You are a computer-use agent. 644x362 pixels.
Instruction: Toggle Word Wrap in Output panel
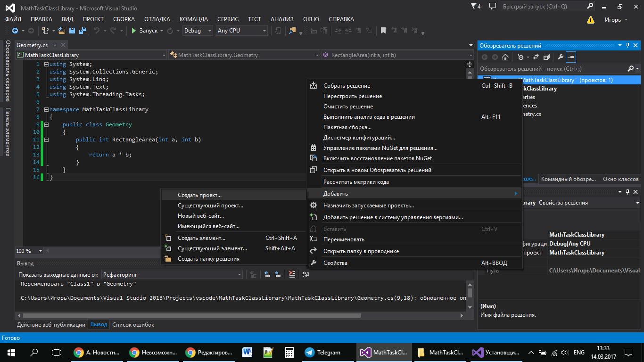305,274
